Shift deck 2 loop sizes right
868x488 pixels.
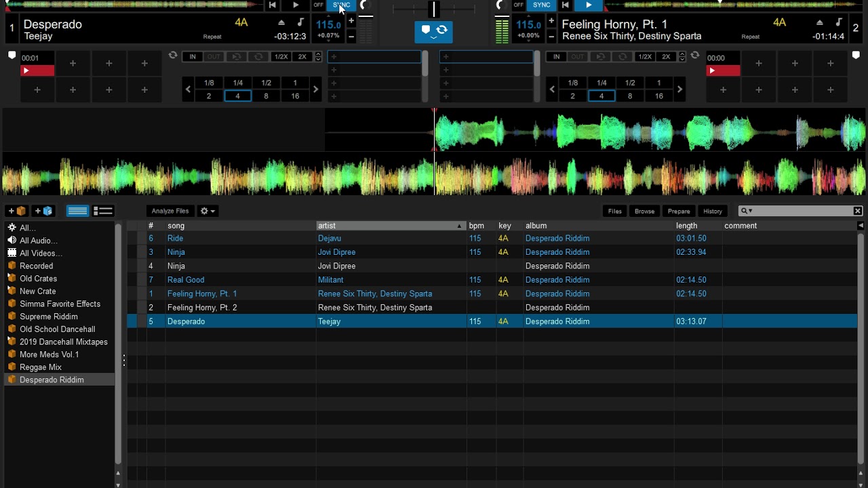pyautogui.click(x=679, y=89)
